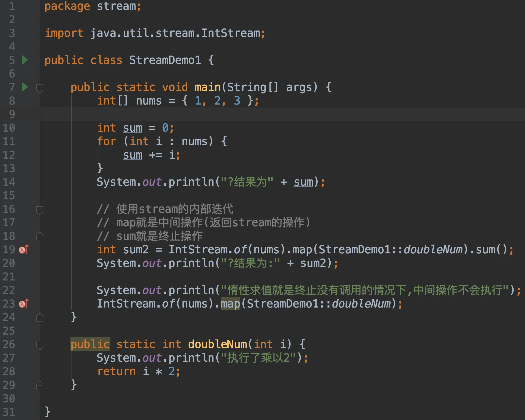
Task: Click line number 9 in gutter
Action: click(12, 114)
